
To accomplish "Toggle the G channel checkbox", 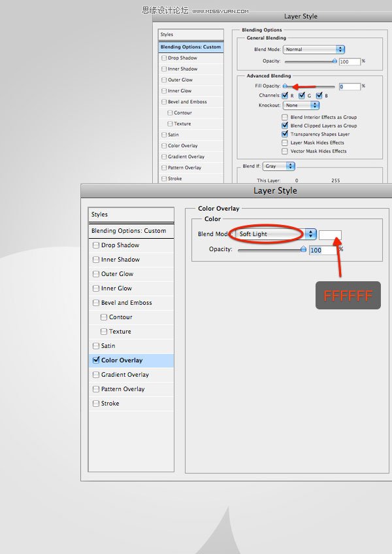I will click(302, 95).
